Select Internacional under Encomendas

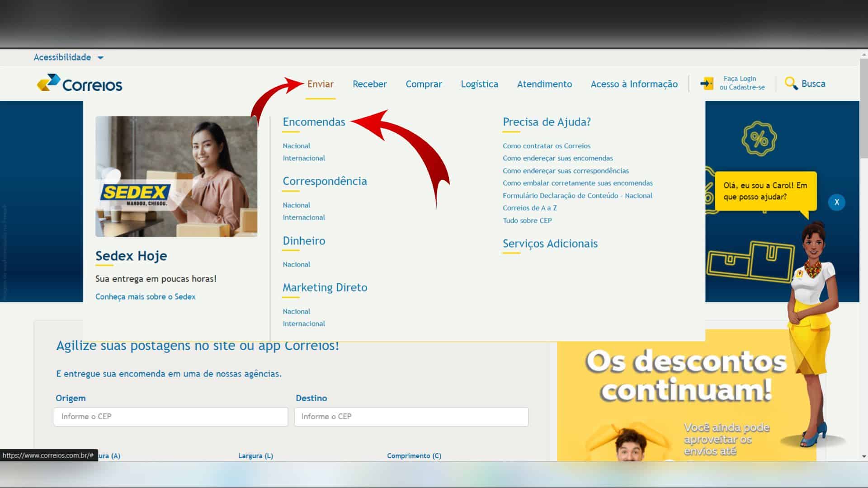coord(304,158)
